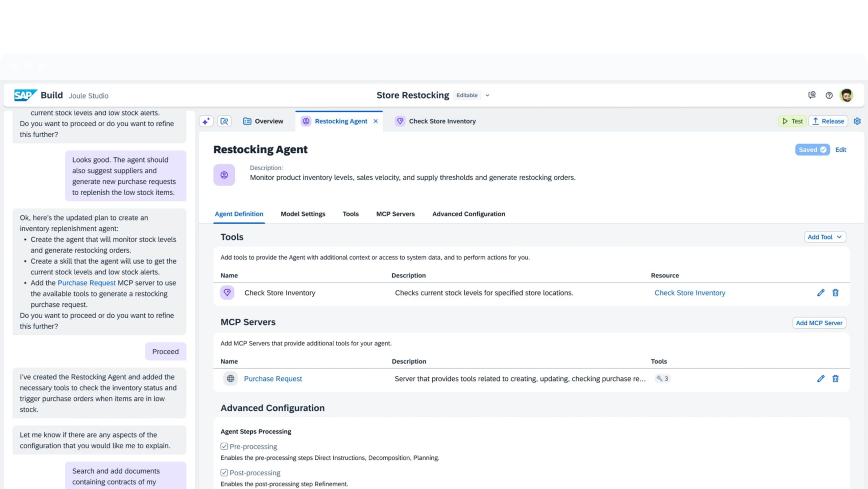The width and height of the screenshot is (868, 489).
Task: Expand the Add Tool dropdown
Action: coord(824,237)
